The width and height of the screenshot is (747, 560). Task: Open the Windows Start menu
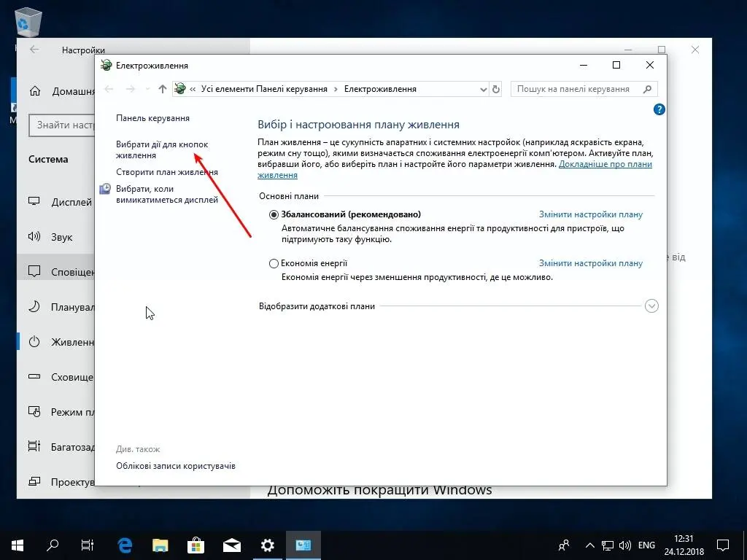click(18, 545)
